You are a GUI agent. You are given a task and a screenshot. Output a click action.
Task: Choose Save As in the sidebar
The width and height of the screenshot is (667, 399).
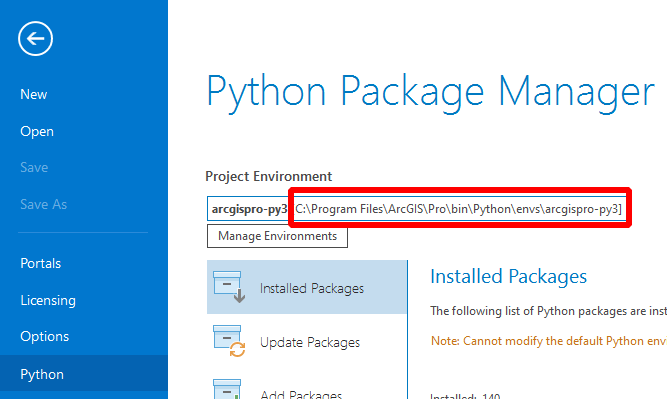pyautogui.click(x=43, y=204)
